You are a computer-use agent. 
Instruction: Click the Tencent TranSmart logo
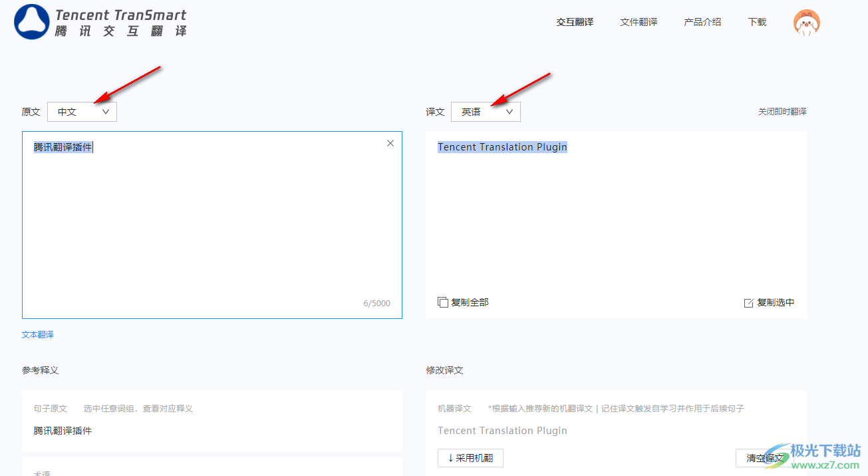click(101, 22)
